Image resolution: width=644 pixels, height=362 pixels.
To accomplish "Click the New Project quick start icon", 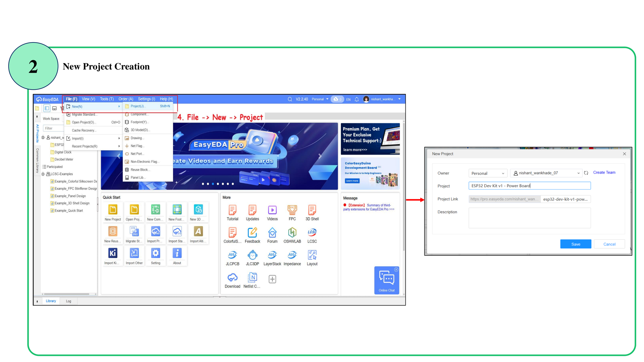I will point(113,209).
